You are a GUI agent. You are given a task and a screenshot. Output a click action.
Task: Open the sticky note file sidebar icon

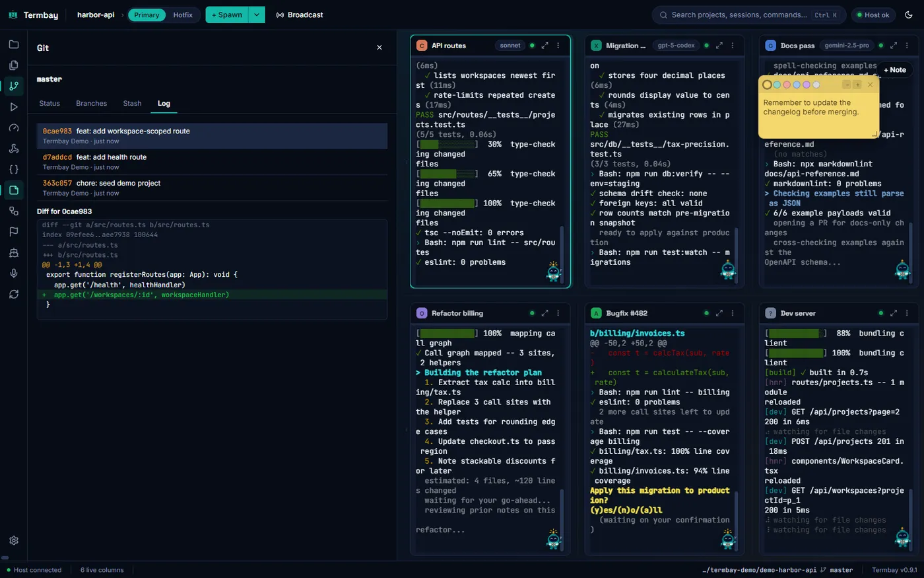14,190
